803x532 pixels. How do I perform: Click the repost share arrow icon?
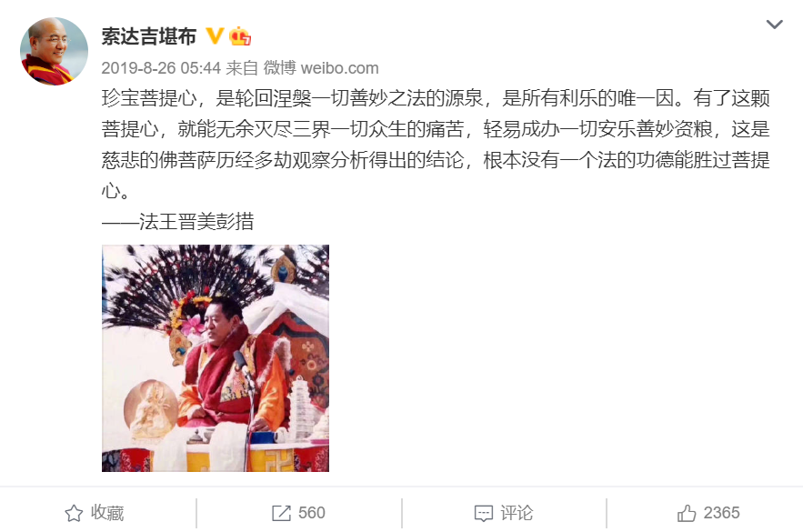281,513
